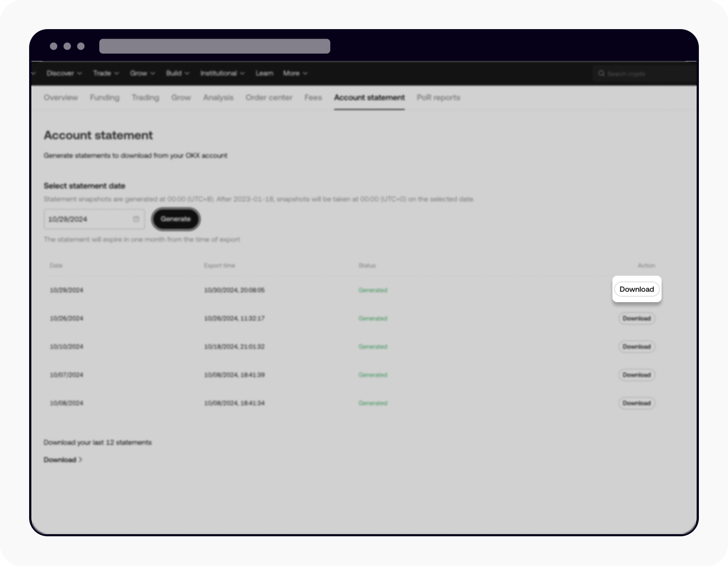Click Learn in the top navigation
Screen dimensions: 728x566
click(x=264, y=73)
